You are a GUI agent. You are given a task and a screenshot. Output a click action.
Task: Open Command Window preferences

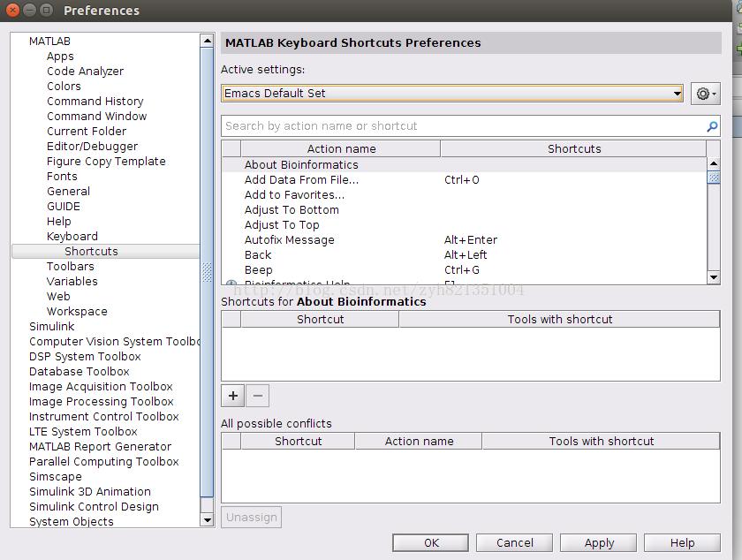coord(96,117)
